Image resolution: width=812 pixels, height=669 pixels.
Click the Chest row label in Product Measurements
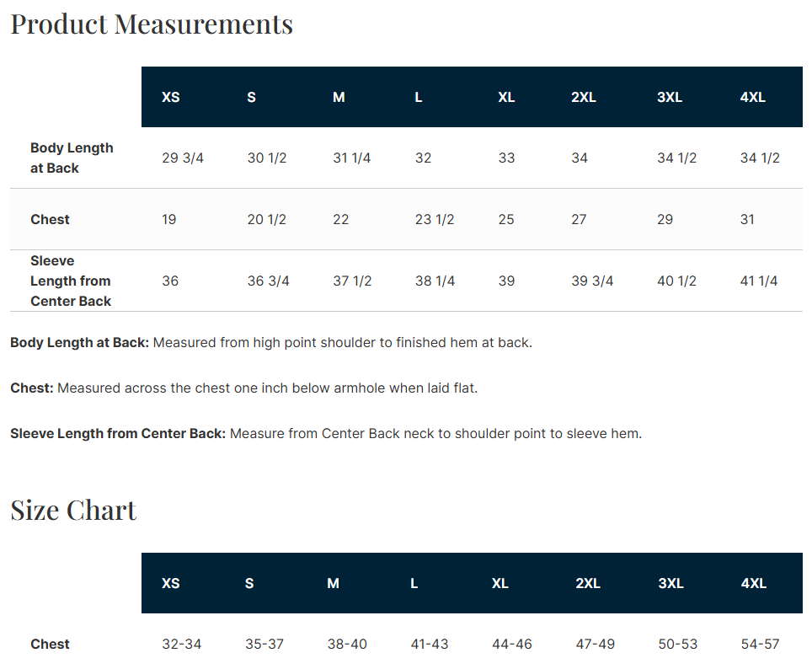coord(50,219)
